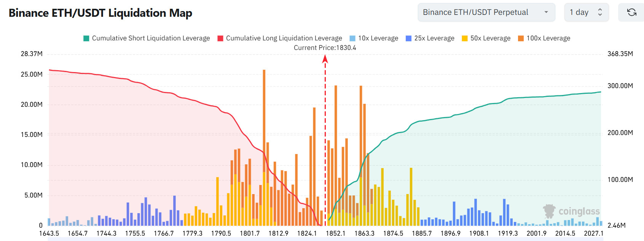The height and width of the screenshot is (241, 644).
Task: Click the Current Price:1830.4 label
Action: tap(325, 48)
